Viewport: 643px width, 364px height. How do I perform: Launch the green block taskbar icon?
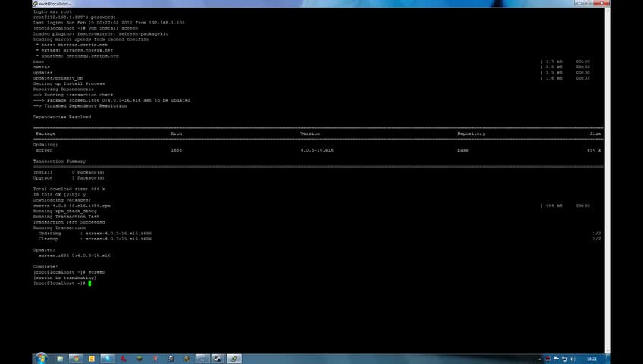(139, 359)
